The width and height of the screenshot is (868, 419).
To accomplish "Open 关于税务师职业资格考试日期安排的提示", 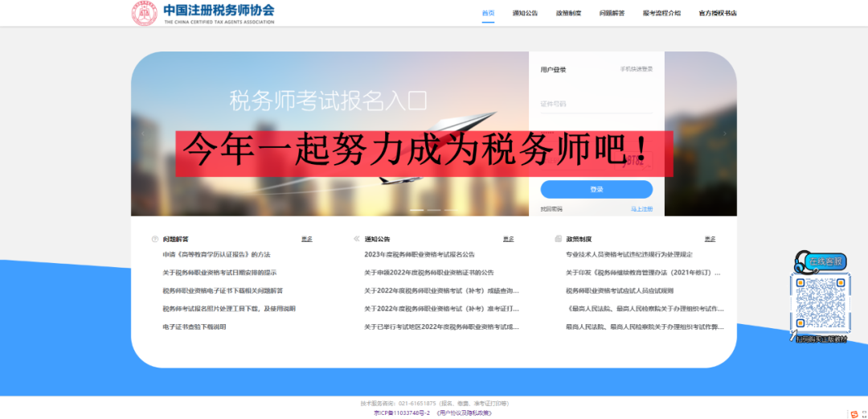I will pyautogui.click(x=219, y=273).
